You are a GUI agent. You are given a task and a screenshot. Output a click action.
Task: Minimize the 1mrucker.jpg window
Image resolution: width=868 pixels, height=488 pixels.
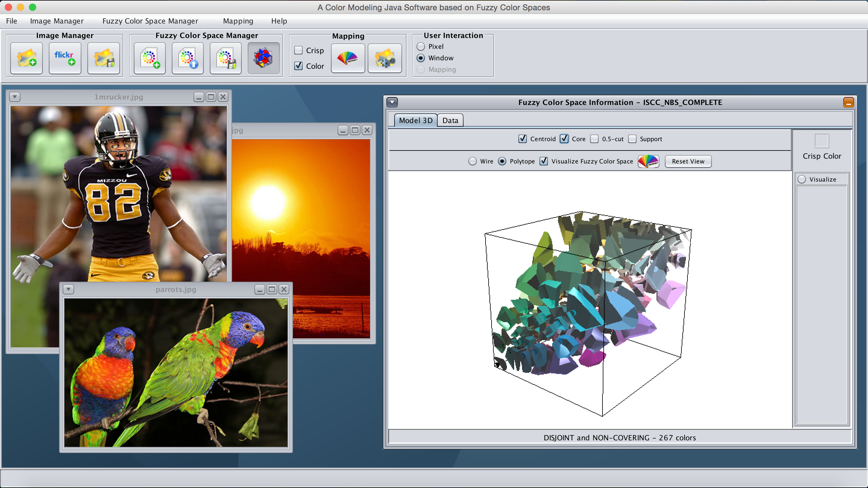tap(199, 97)
